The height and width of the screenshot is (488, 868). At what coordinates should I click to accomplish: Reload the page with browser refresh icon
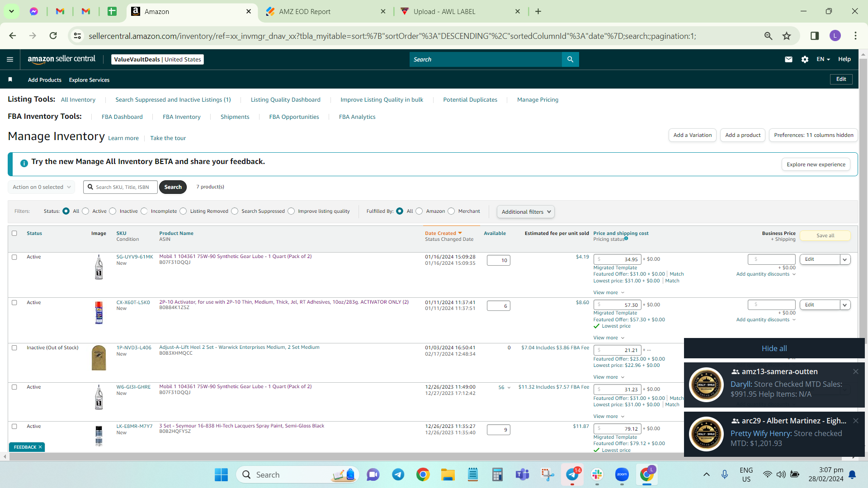[x=53, y=36]
